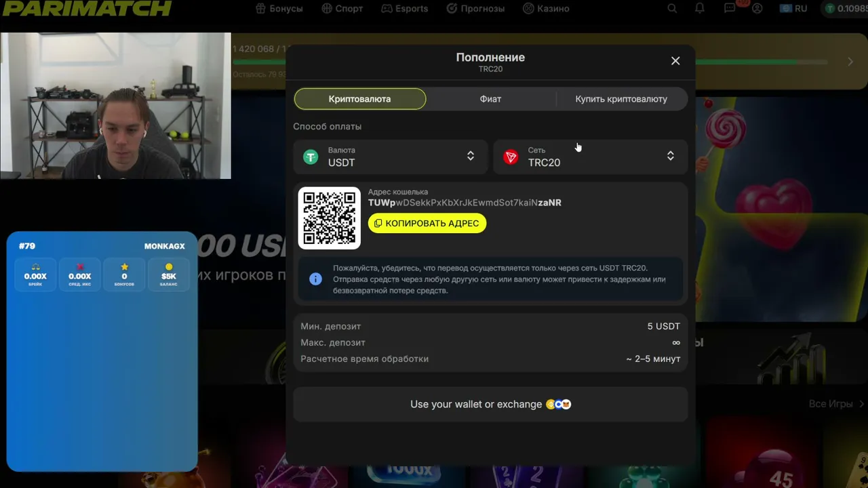Click the infinity max deposit value
The height and width of the screenshot is (488, 868).
tap(676, 343)
